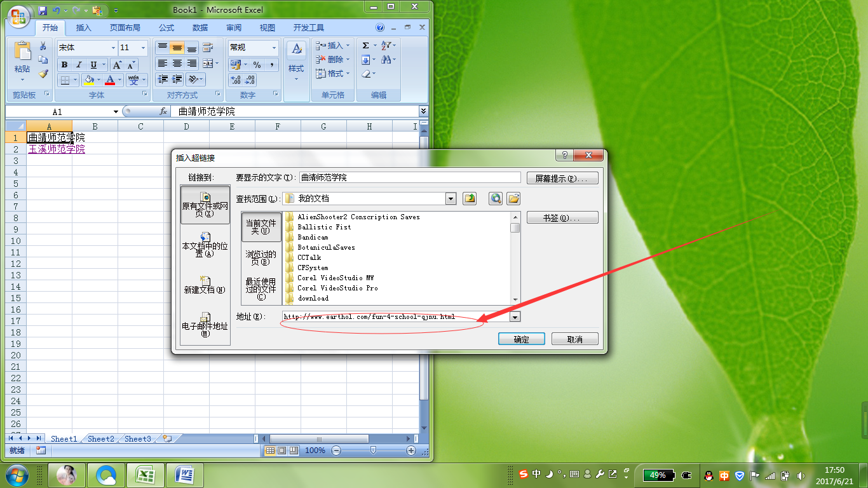Increase font size with the grow-font icon

pos(117,65)
